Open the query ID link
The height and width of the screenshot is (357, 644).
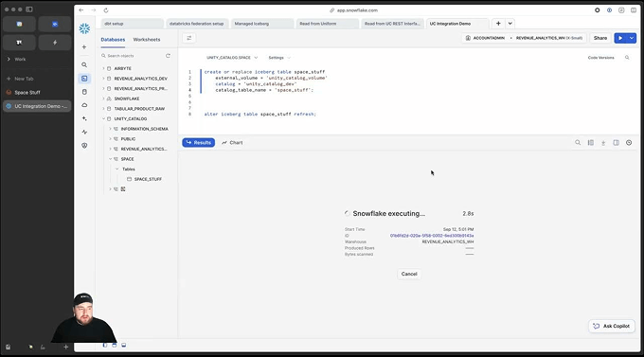click(x=432, y=236)
